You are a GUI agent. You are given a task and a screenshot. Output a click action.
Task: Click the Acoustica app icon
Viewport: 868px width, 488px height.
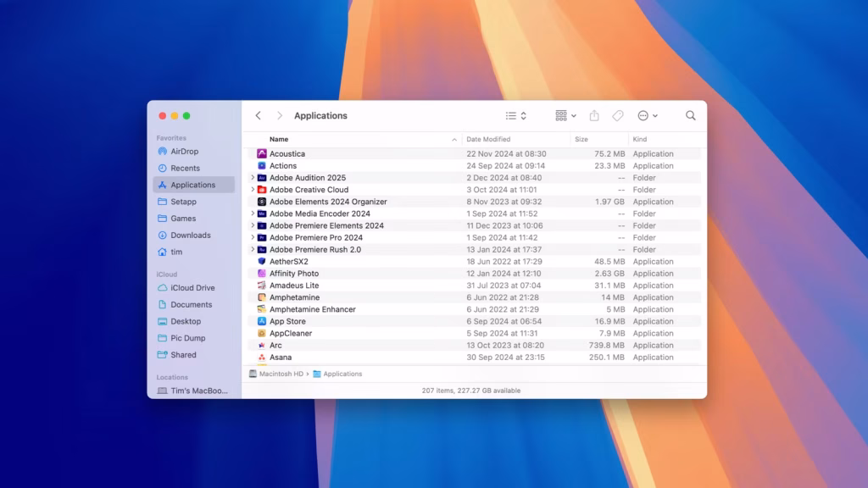click(261, 153)
